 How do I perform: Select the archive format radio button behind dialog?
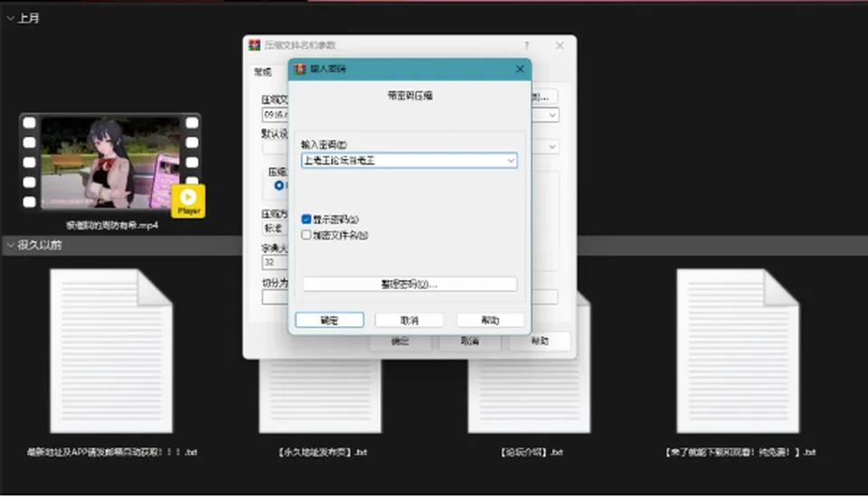tap(279, 185)
